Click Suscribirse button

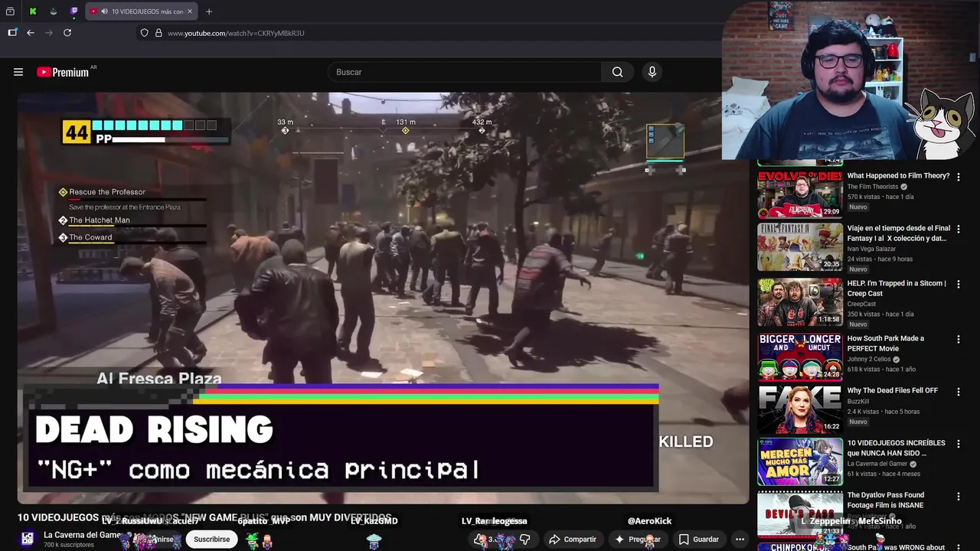[211, 540]
